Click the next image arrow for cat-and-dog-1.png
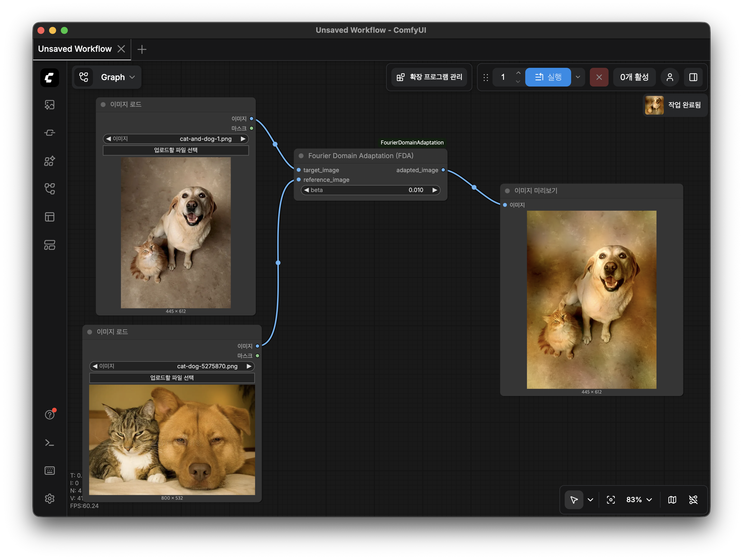The image size is (743, 560). pos(243,139)
